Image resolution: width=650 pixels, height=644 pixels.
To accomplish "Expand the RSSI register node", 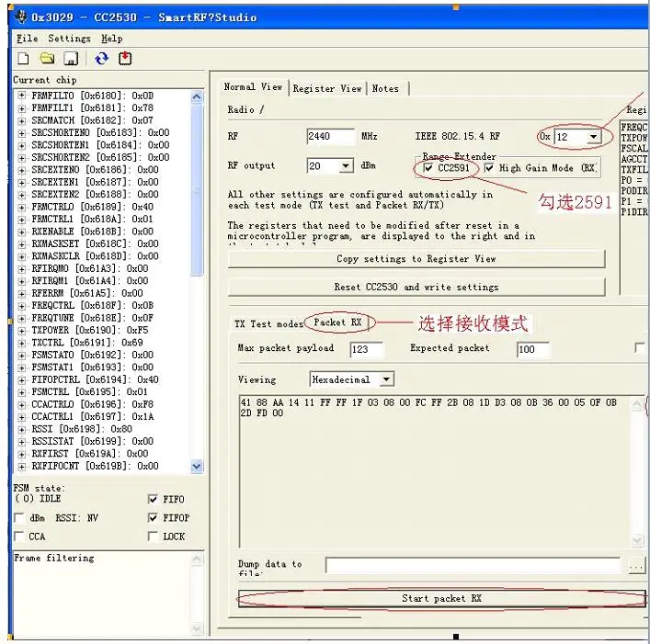I will (21, 429).
